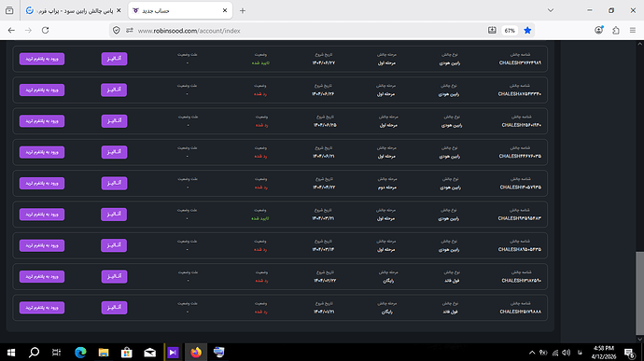This screenshot has width=644, height=361.
Task: Open the list all tabs chevron
Action: (x=551, y=10)
